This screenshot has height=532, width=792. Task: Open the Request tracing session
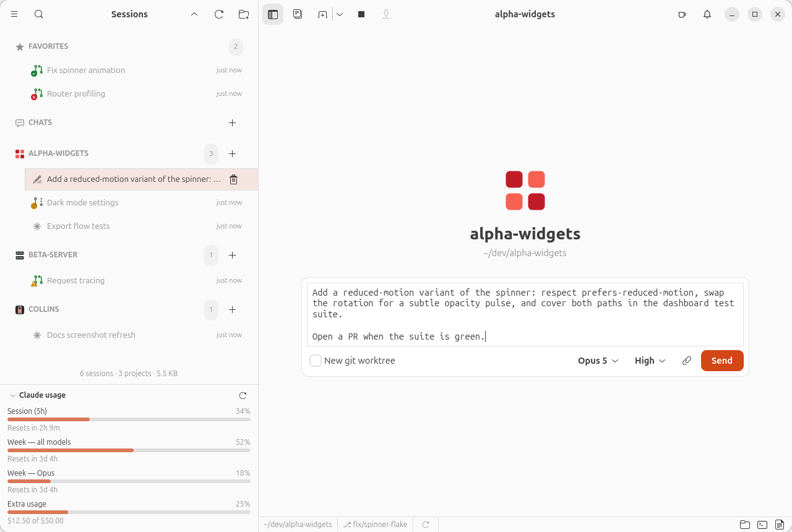[136, 281]
